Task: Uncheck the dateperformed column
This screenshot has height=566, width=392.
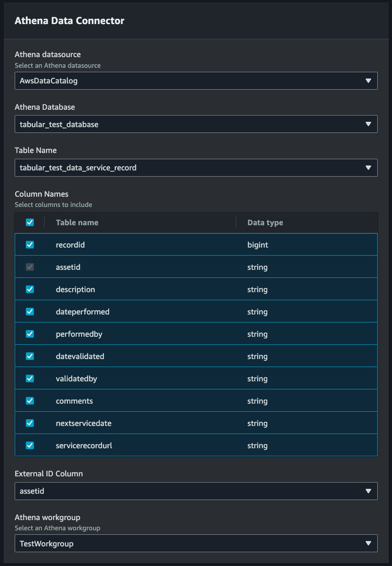Action: coord(29,311)
